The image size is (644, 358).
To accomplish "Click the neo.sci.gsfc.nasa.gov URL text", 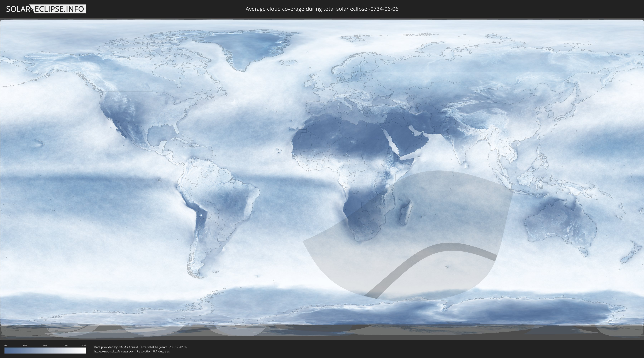I will click(114, 351).
